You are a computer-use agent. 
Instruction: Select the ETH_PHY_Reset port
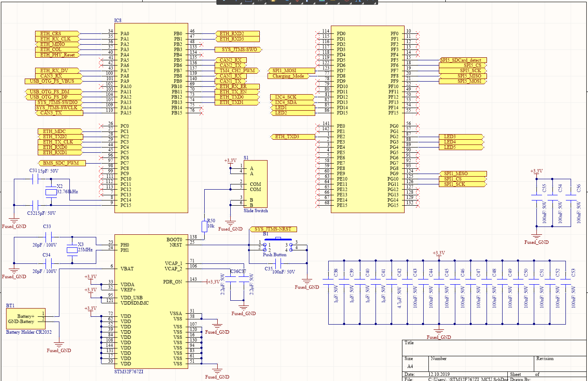(x=57, y=55)
